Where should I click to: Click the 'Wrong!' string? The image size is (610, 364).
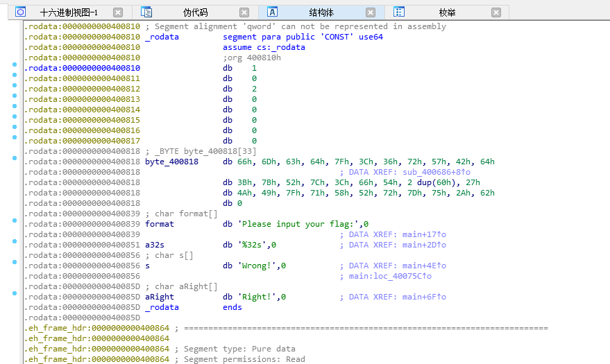(x=257, y=266)
